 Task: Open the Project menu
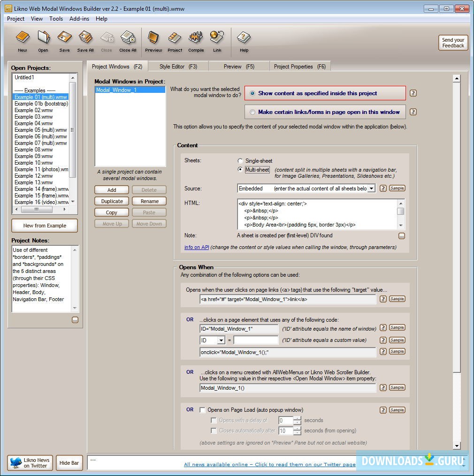[x=15, y=19]
